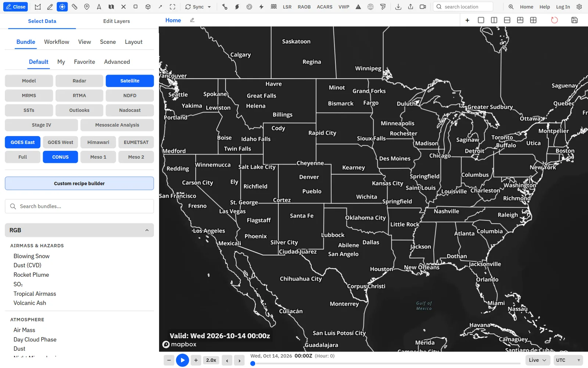Click the save floppy disk icon
The height and width of the screenshot is (368, 588).
tap(574, 20)
